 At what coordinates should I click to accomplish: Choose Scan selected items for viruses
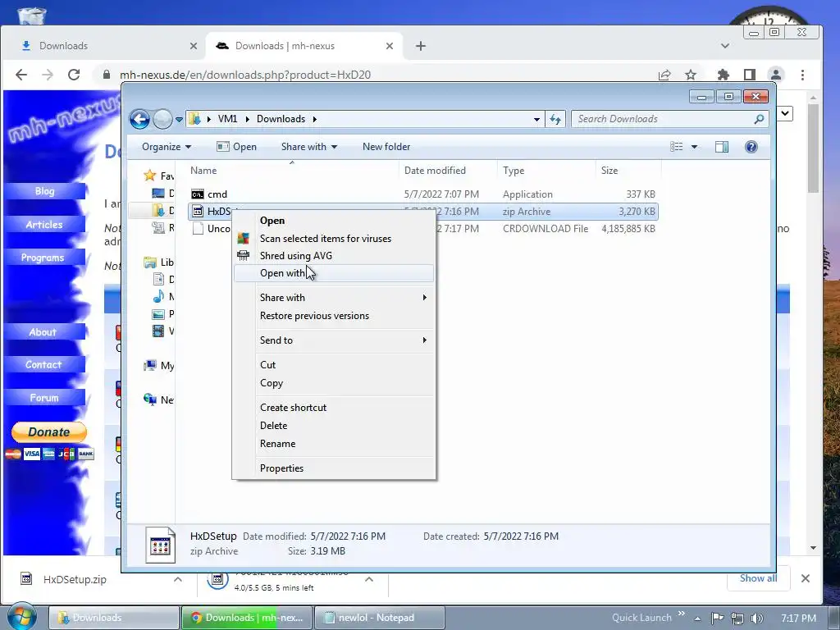click(334, 239)
